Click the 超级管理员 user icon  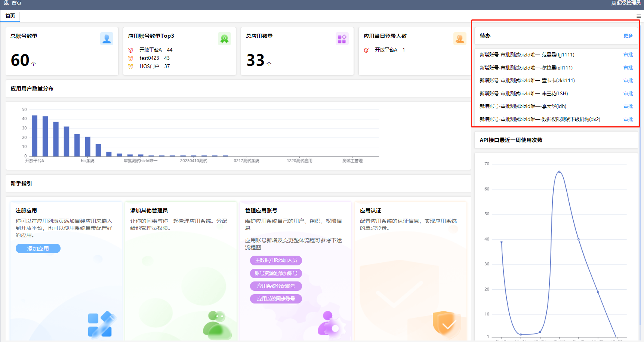coord(614,3)
